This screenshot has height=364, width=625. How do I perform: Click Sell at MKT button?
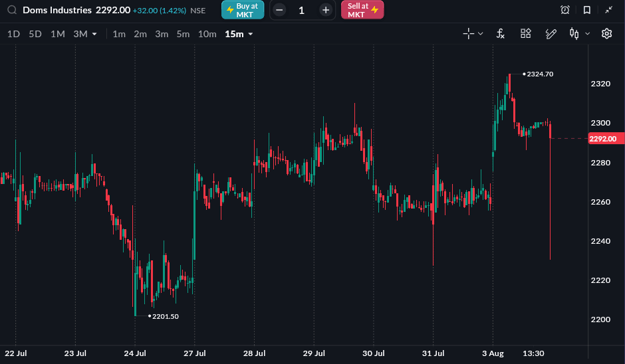[362, 10]
